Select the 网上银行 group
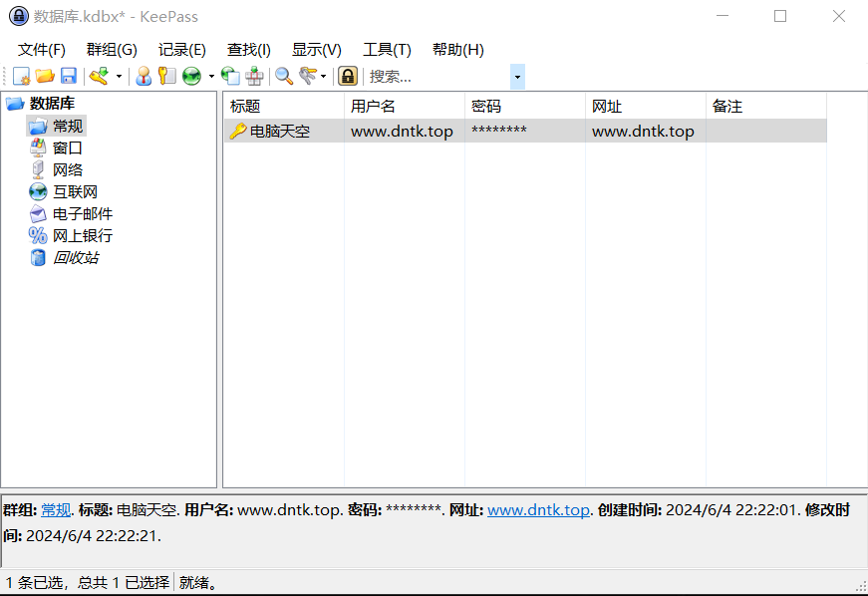The image size is (868, 596). pos(83,236)
